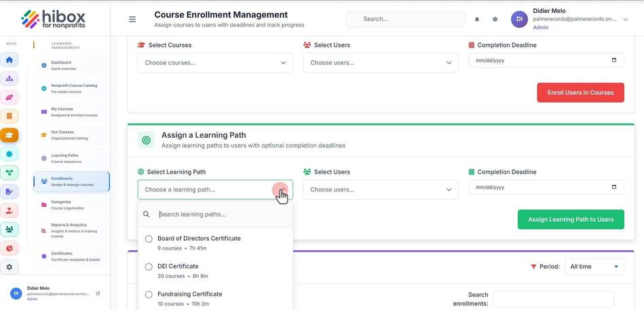Click the green target icon beside Assign a Learning Path
This screenshot has width=644, height=310.
point(146,140)
